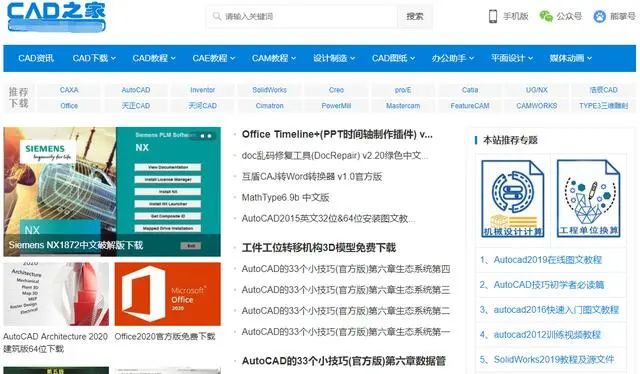Open the CAD资讯 menu item
The image size is (640, 374).
(36, 58)
